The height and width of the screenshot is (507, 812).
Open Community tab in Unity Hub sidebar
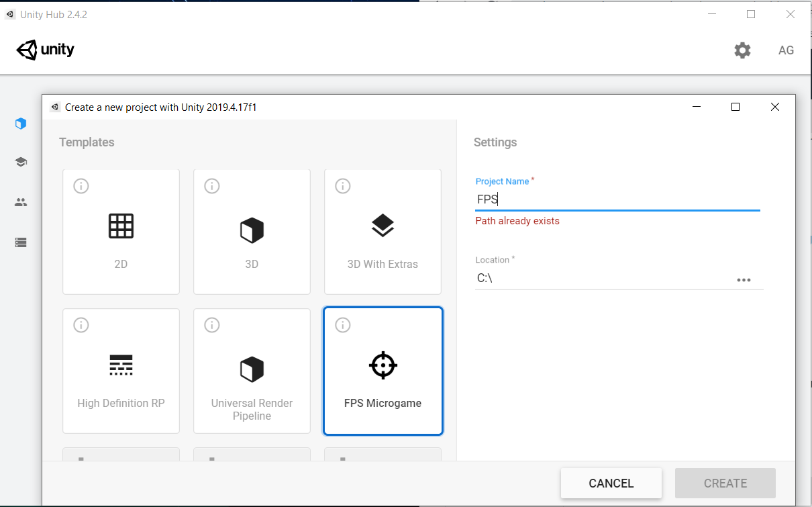pyautogui.click(x=21, y=202)
